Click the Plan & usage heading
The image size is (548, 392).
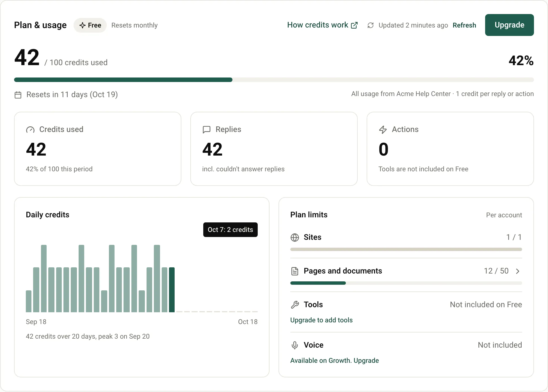40,25
